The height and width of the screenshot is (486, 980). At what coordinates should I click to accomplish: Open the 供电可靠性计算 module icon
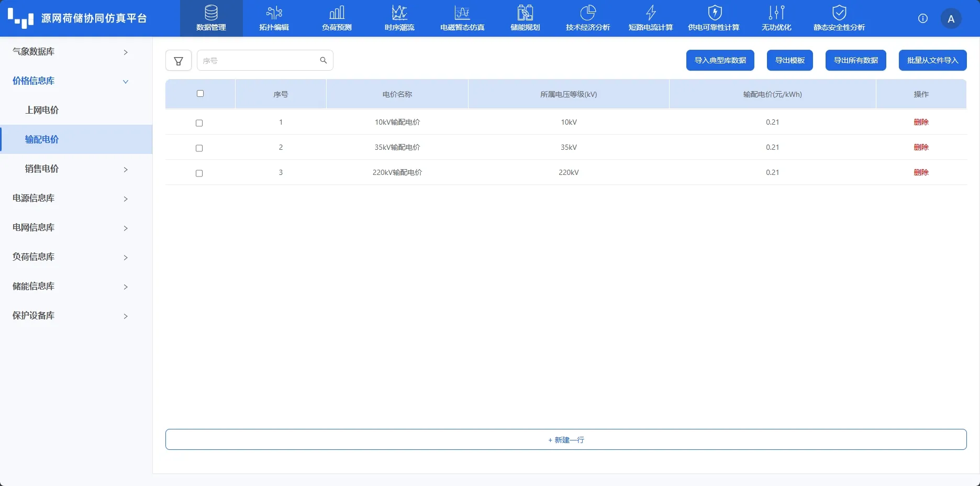pos(715,13)
